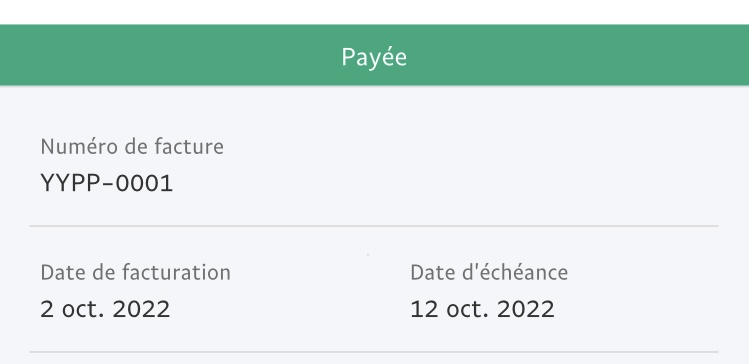Viewport: 749px width, 364px height.
Task: Click the day 12 in the due date
Action: (424, 309)
